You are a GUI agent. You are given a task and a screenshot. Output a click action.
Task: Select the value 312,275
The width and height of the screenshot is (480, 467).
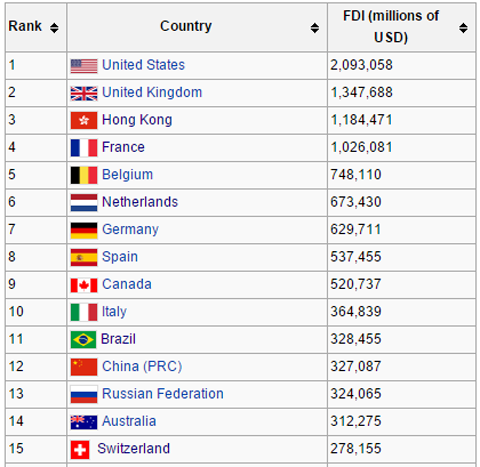[356, 421]
